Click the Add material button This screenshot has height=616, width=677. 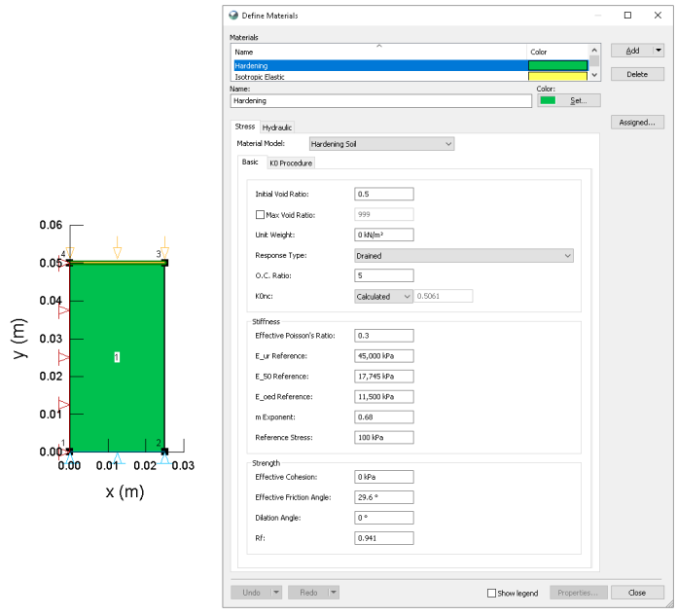click(x=632, y=51)
